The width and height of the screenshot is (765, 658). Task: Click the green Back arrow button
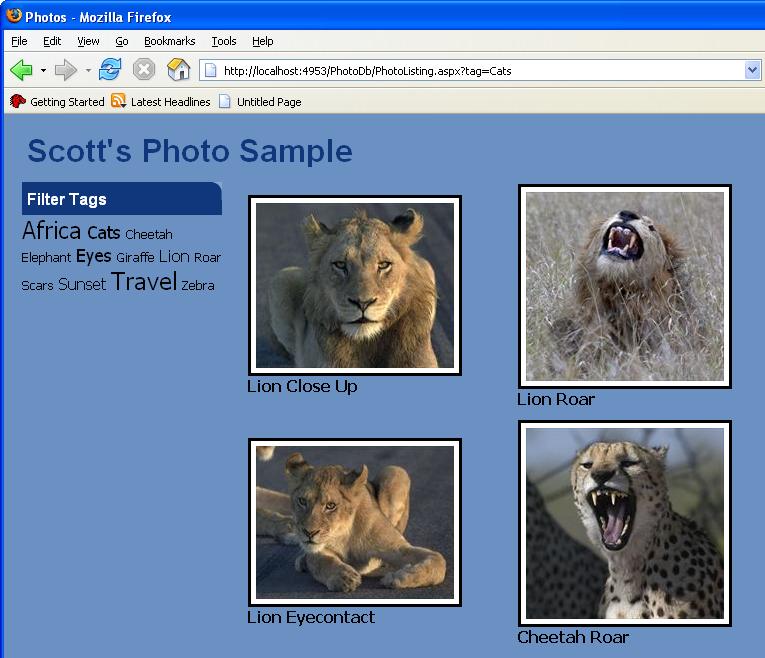21,70
